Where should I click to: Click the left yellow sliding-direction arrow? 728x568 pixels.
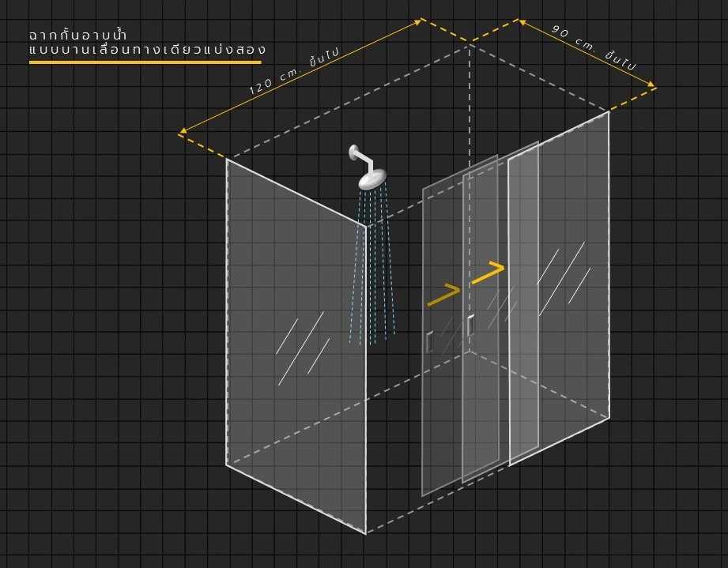pyautogui.click(x=443, y=294)
